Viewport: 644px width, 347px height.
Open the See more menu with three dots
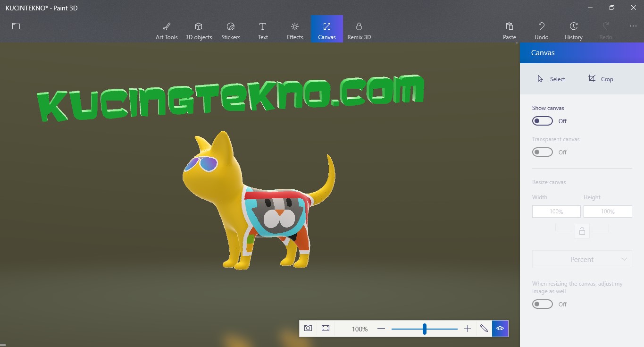pos(633,26)
